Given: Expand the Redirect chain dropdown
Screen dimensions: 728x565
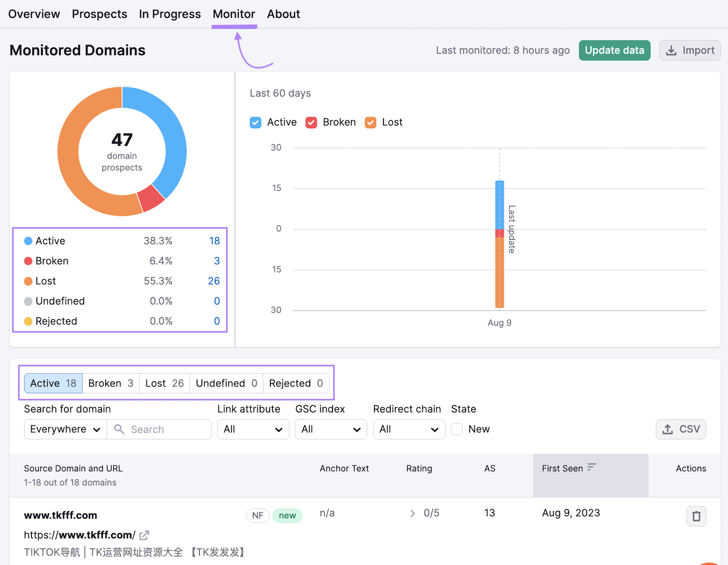Looking at the screenshot, I should pos(409,429).
